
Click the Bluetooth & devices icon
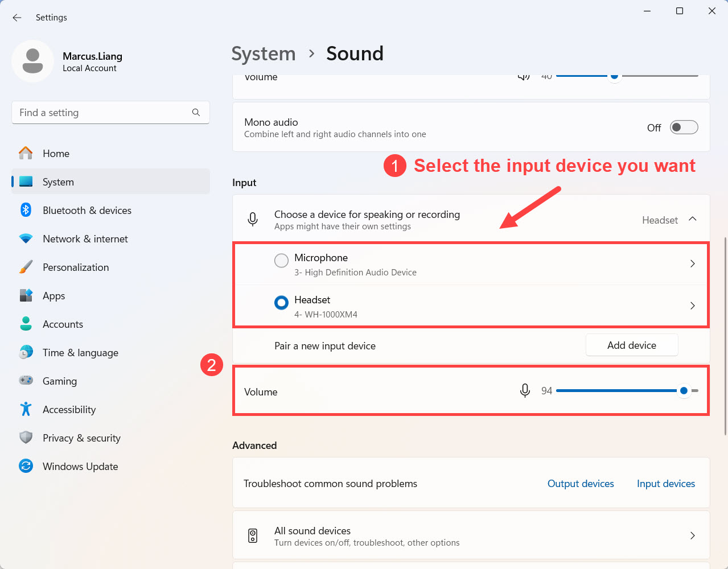pos(26,210)
